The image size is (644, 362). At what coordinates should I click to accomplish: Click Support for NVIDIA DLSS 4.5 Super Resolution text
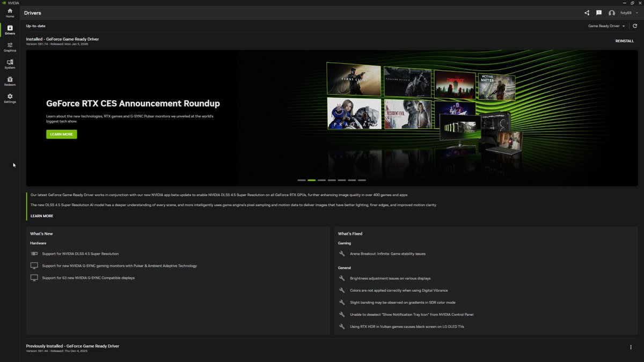[x=80, y=254]
